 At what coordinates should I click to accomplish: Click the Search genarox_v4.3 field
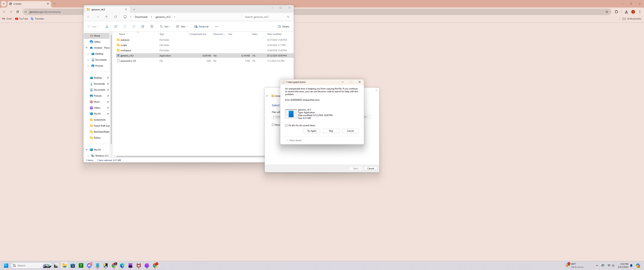pyautogui.click(x=265, y=17)
